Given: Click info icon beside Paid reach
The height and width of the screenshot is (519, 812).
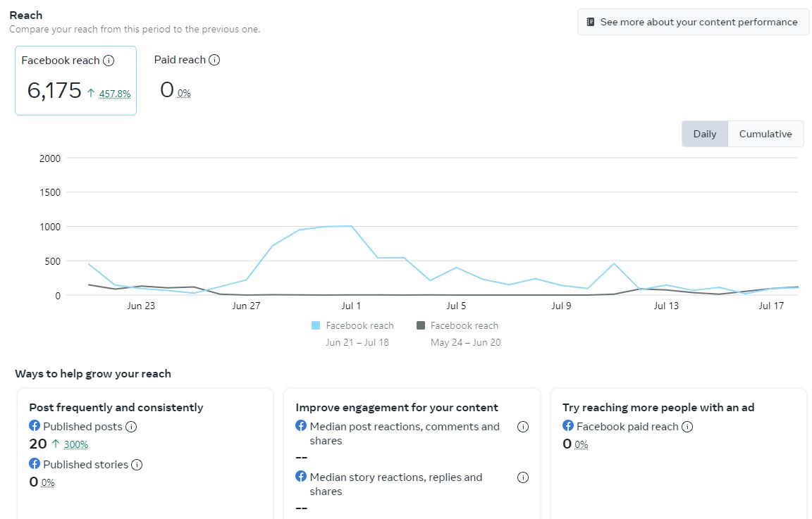Looking at the screenshot, I should [214, 60].
